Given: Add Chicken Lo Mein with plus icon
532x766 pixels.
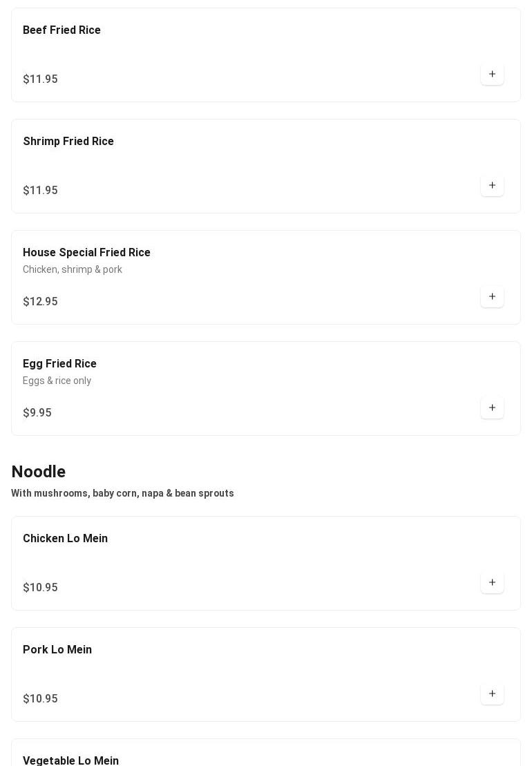Looking at the screenshot, I should 492,582.
